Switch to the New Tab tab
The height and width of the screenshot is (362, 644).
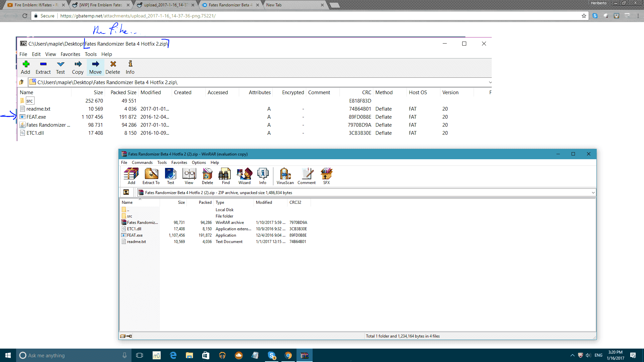(x=295, y=5)
